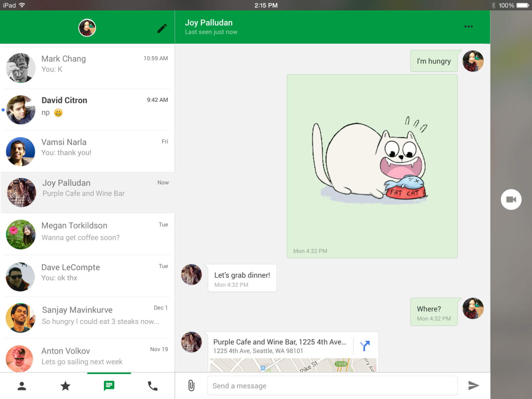This screenshot has height=399, width=532.
Task: Open the Favorites star icon
Action: click(x=65, y=386)
